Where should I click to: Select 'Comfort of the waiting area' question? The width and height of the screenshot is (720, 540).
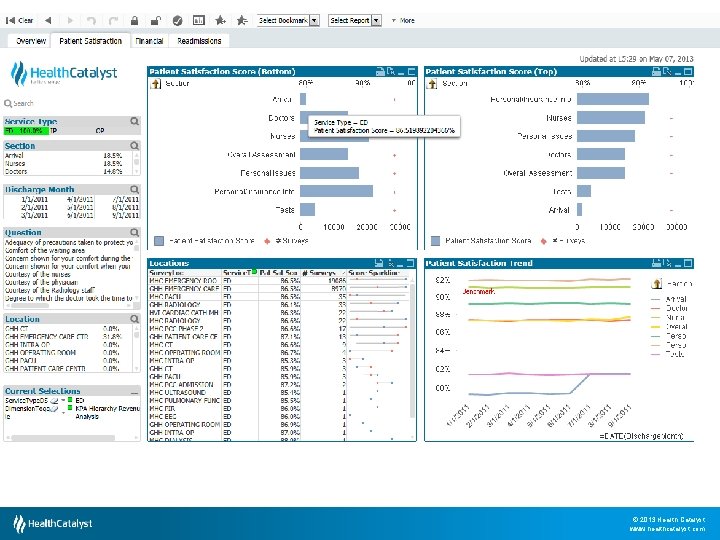click(45, 250)
